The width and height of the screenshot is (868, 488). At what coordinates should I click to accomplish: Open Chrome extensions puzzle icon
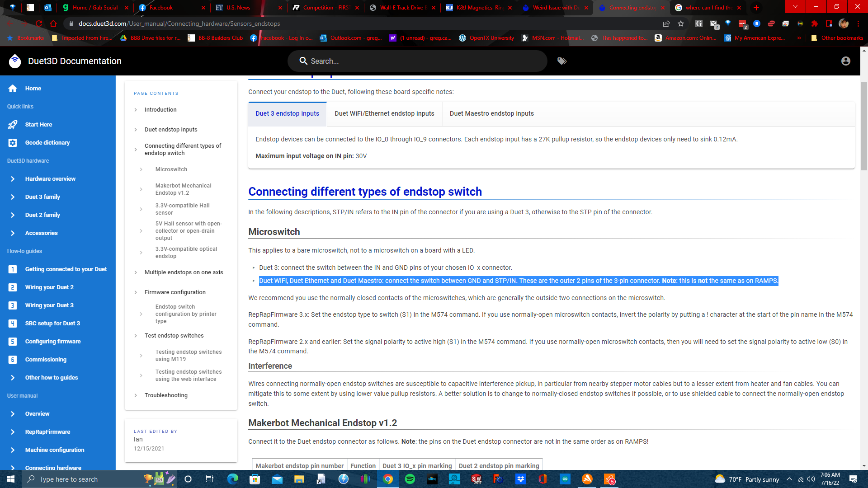tap(815, 23)
